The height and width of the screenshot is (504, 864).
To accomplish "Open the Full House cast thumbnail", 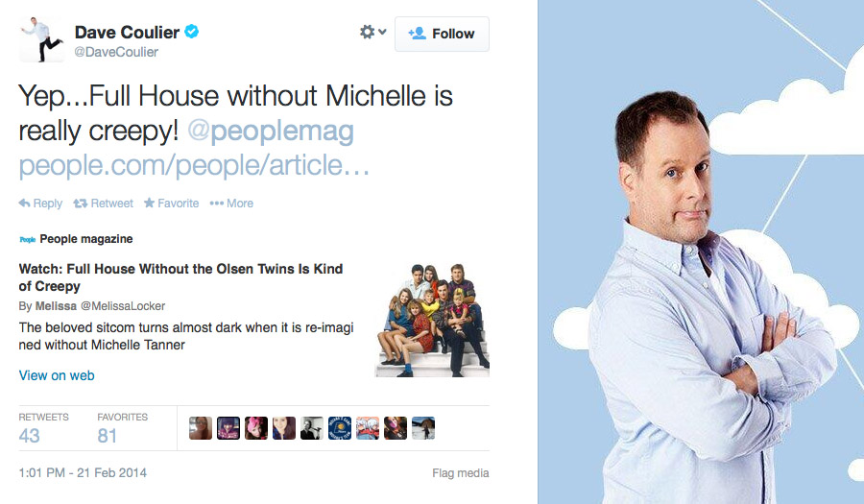I will pyautogui.click(x=433, y=320).
